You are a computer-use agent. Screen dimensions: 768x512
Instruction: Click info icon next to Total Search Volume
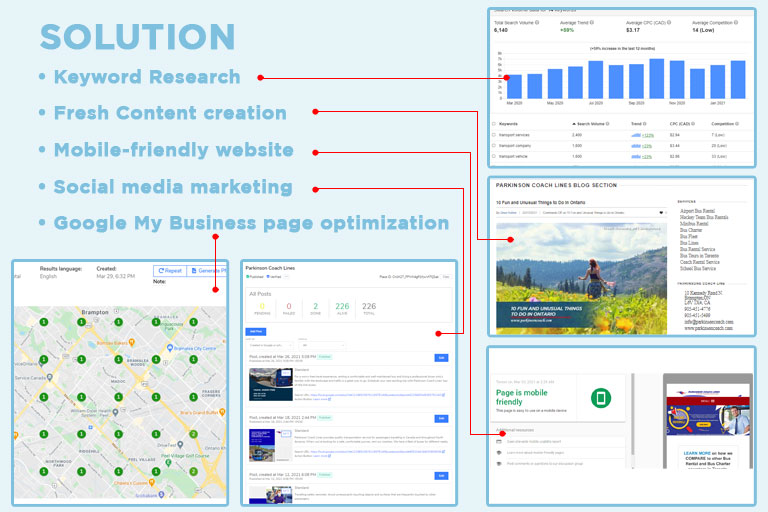(x=537, y=23)
